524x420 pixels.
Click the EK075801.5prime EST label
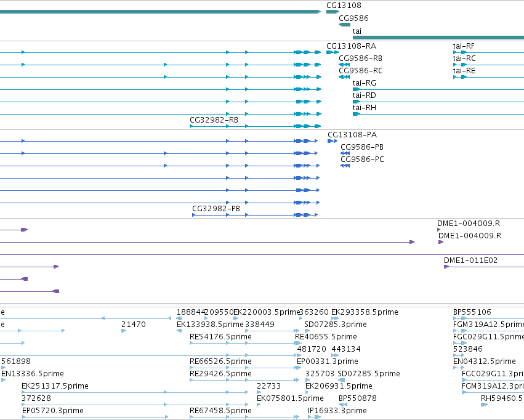point(290,398)
